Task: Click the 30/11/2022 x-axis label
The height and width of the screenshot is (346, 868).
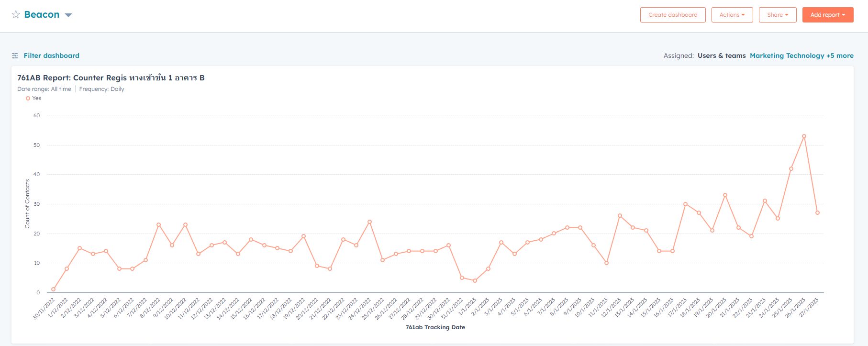Action: coord(44,309)
